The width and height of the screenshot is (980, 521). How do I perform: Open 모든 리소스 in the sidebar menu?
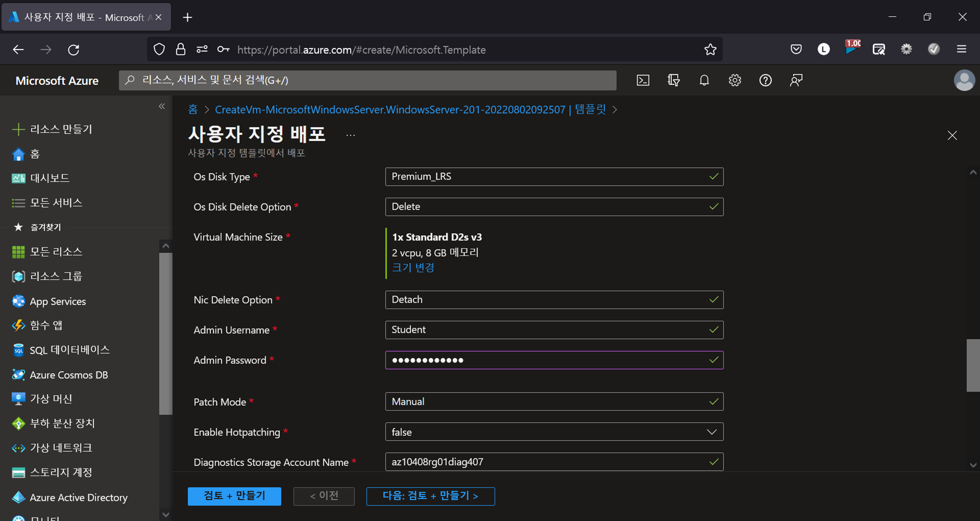tap(56, 252)
